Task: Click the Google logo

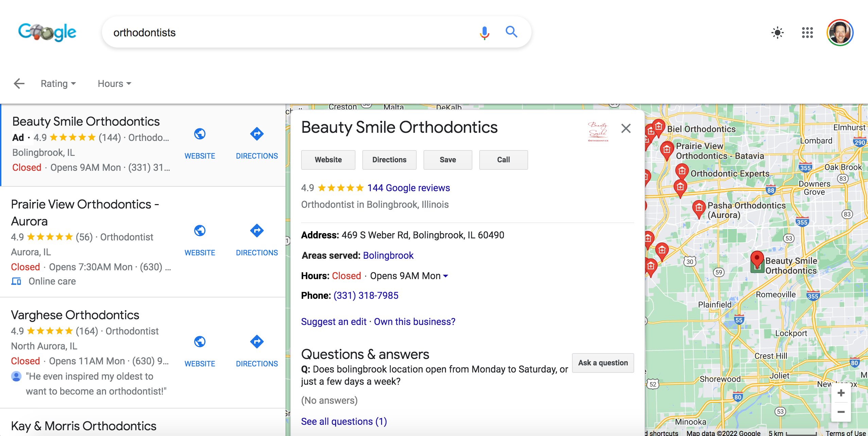Action: pos(47,33)
